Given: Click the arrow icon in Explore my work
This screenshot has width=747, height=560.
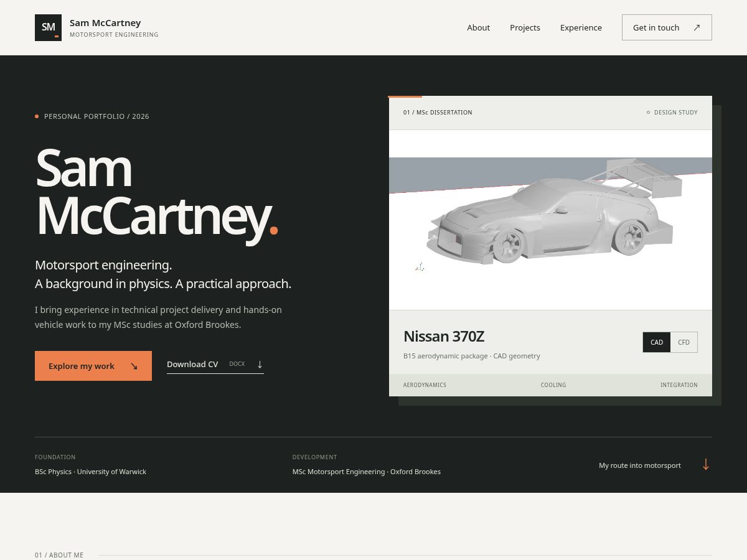Looking at the screenshot, I should (134, 366).
